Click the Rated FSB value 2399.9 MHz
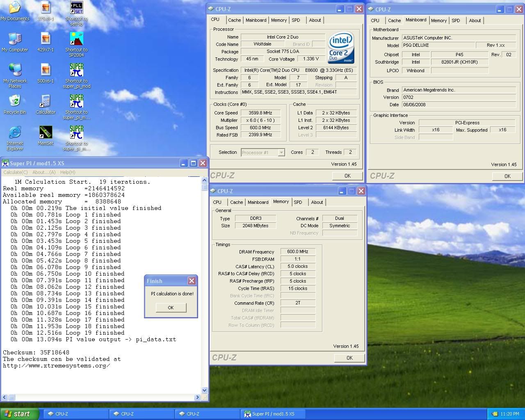Viewport: 525px width, 420px height. click(260, 135)
